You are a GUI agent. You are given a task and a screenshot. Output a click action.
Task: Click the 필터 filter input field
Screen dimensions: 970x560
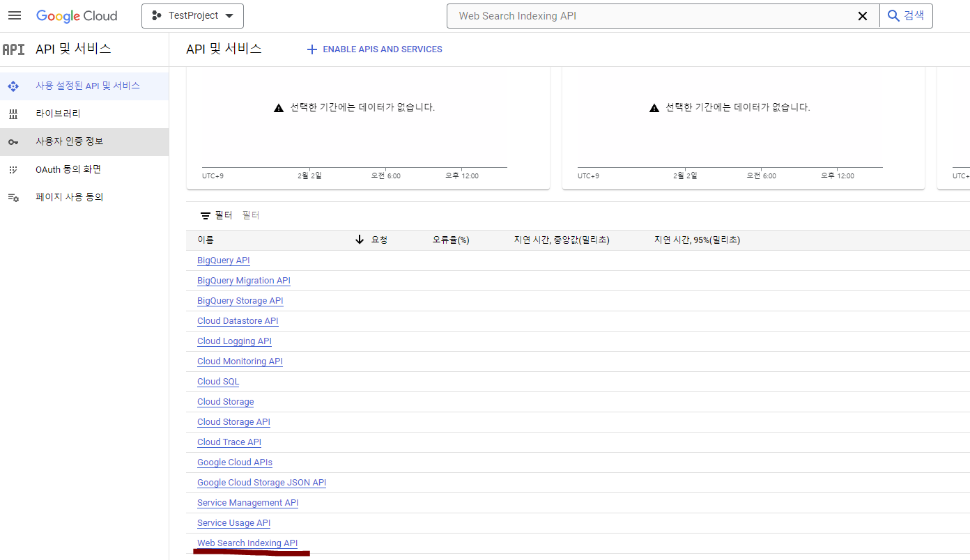point(251,216)
